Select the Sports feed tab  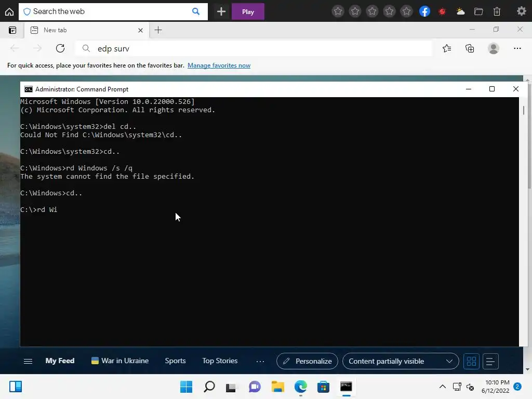pyautogui.click(x=175, y=361)
